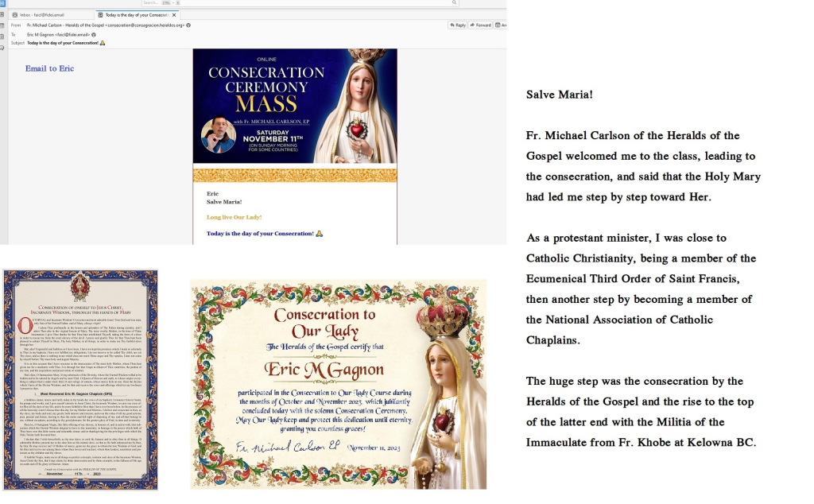The image size is (814, 504).
Task: Click the name 'Eric M Gagnon' on the certificate
Action: coord(324,370)
